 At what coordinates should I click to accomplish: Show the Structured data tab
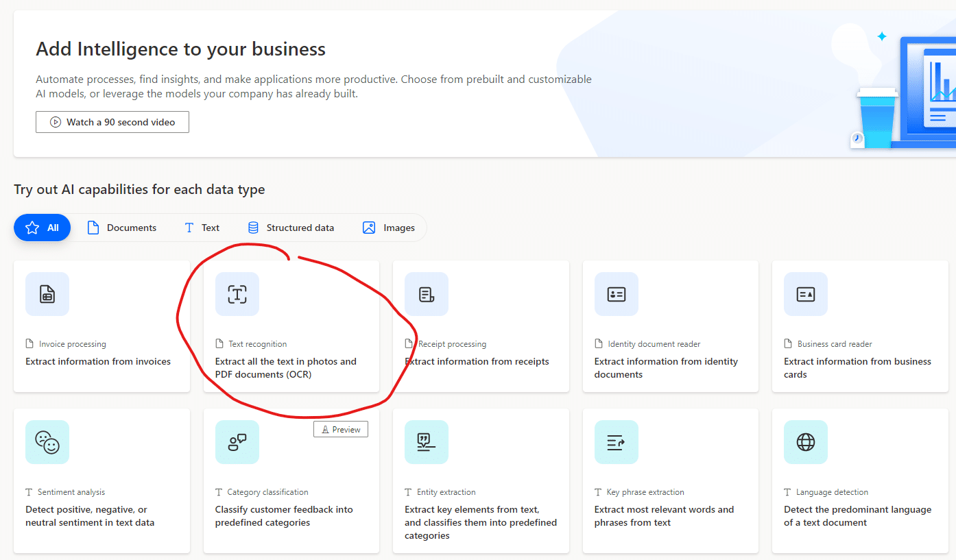(x=291, y=228)
